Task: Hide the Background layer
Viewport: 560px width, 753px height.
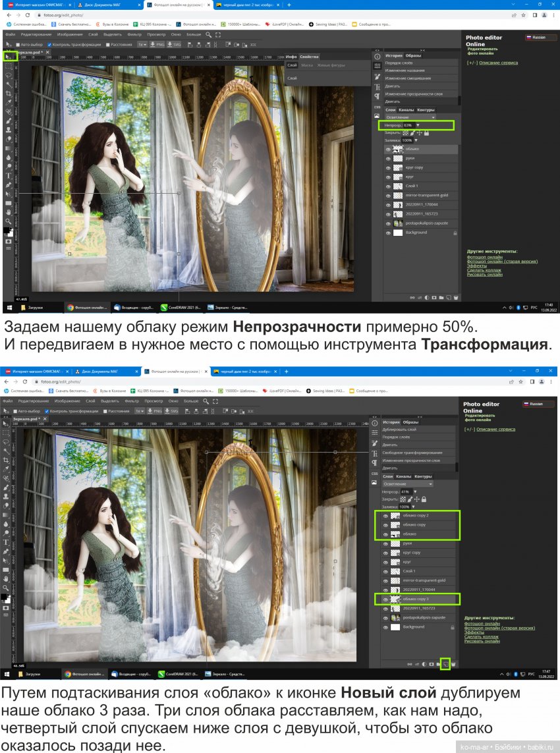Action: [388, 232]
